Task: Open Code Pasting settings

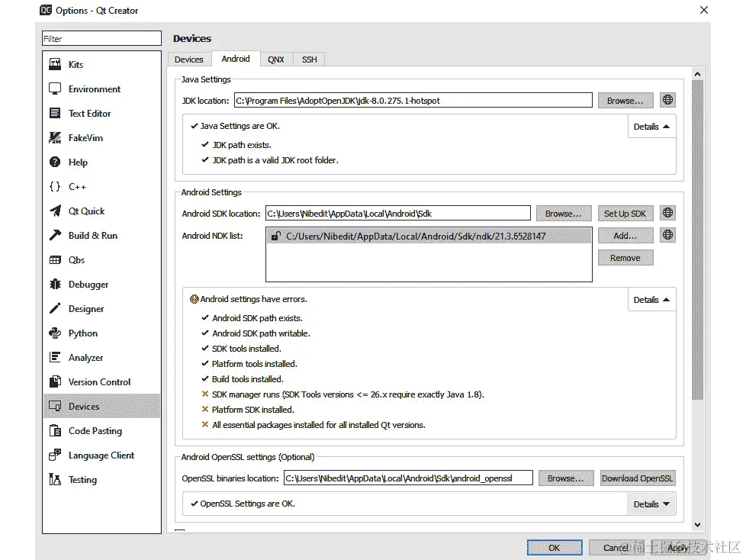Action: pyautogui.click(x=101, y=430)
